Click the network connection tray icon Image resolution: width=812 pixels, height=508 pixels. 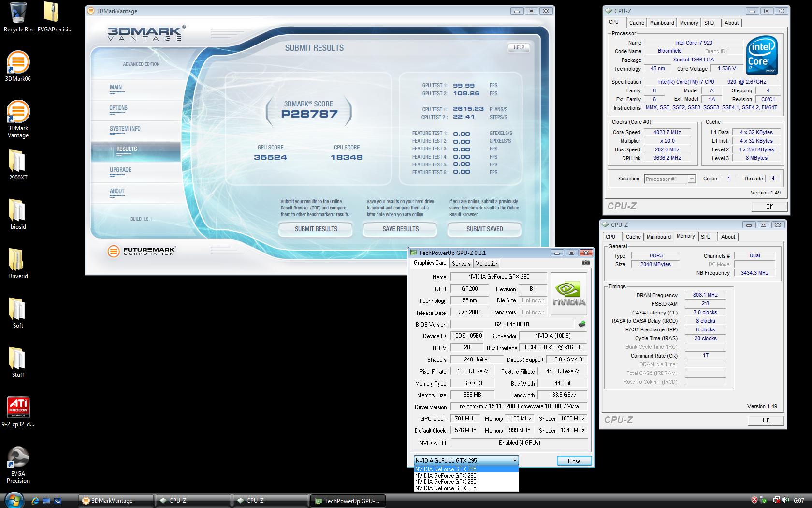[x=776, y=500]
